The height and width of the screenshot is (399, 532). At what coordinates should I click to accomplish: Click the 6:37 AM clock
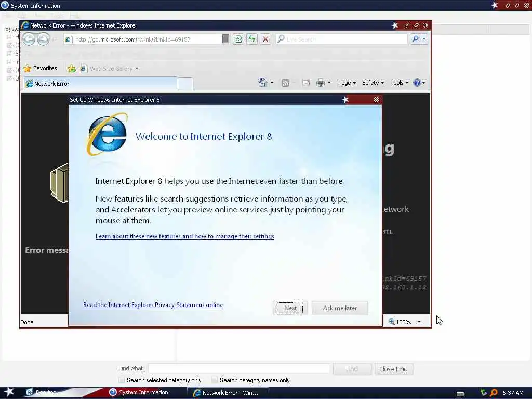coord(513,393)
